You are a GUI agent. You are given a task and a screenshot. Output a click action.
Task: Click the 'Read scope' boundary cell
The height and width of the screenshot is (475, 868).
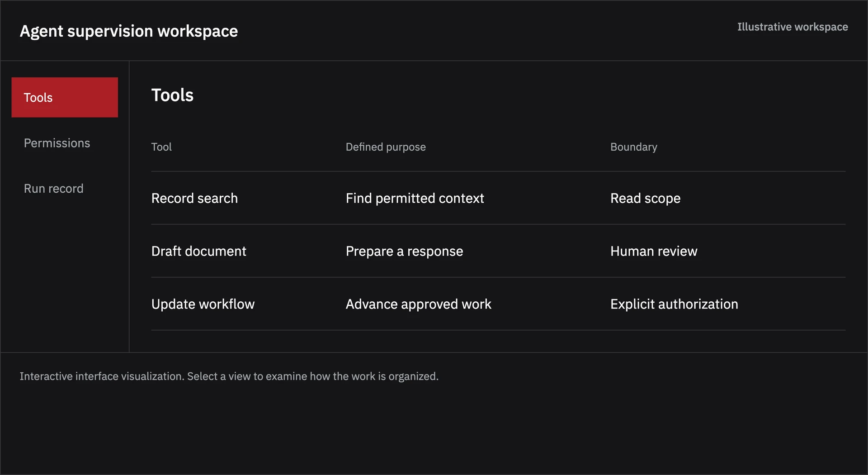(645, 198)
